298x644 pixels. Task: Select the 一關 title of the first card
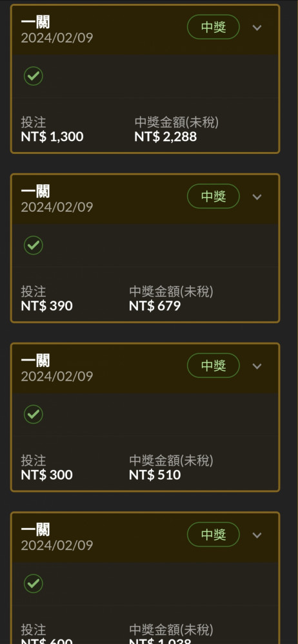click(x=35, y=22)
